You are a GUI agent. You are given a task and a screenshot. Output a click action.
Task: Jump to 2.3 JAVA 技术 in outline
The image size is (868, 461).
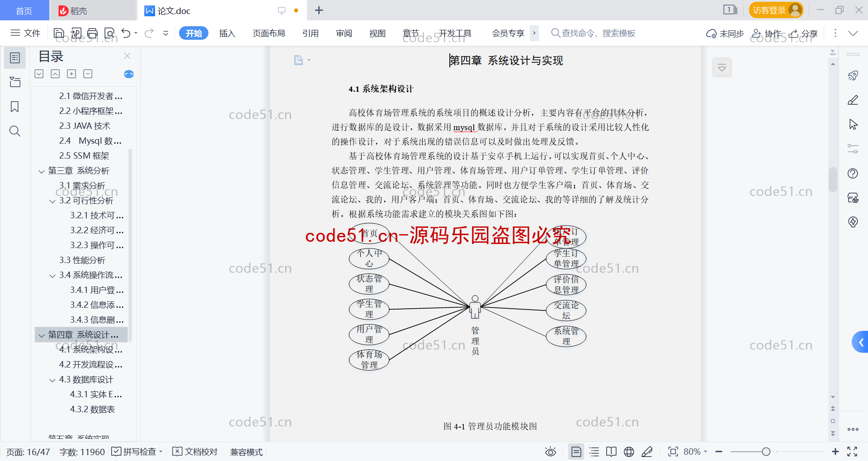click(x=85, y=126)
